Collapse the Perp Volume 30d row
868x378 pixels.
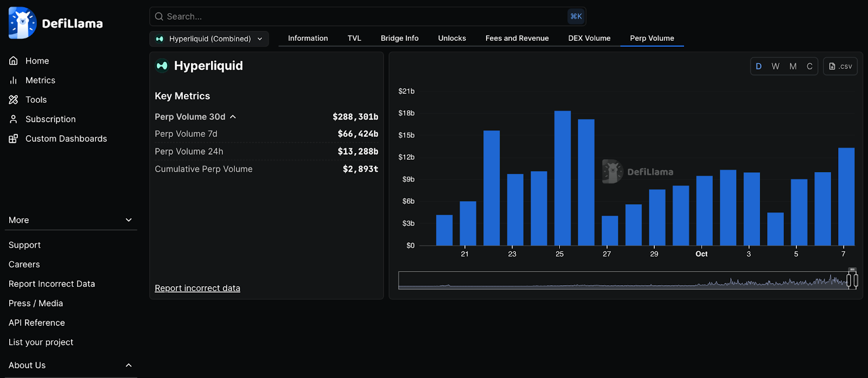click(233, 117)
